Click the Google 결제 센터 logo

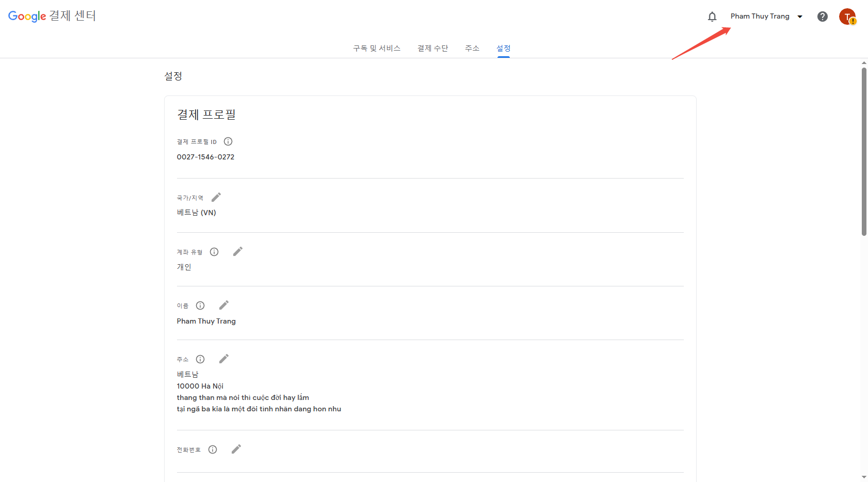52,16
